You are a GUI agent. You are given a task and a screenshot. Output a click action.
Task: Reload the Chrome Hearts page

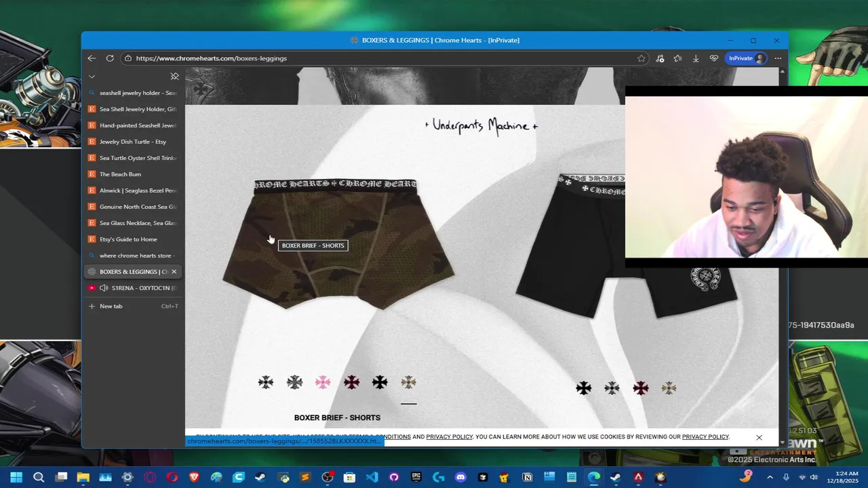point(110,58)
